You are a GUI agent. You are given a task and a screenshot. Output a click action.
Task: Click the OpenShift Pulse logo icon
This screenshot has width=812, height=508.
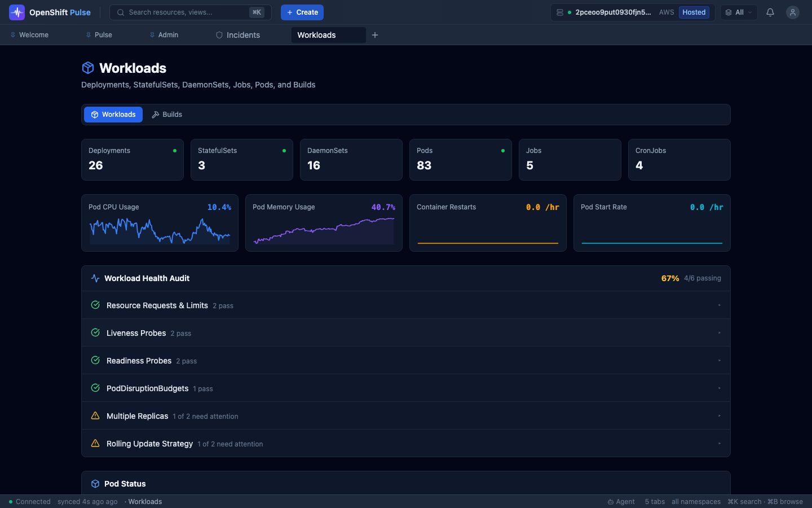(17, 12)
